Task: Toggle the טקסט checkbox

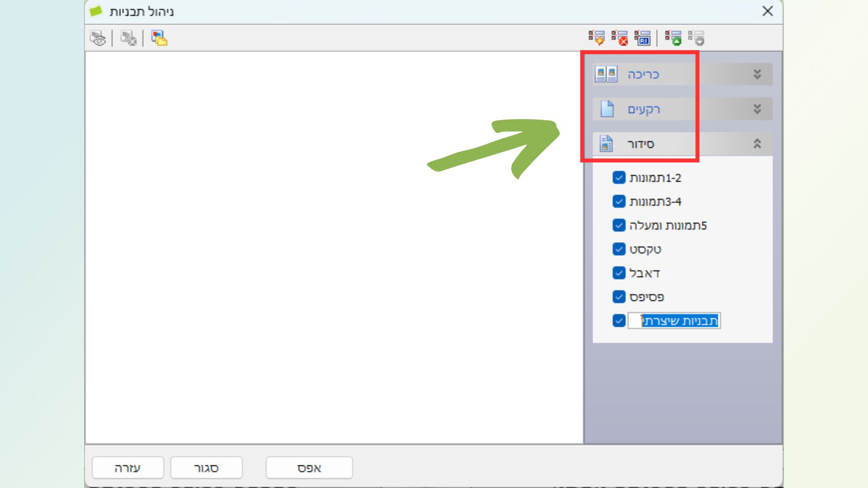Action: (619, 249)
